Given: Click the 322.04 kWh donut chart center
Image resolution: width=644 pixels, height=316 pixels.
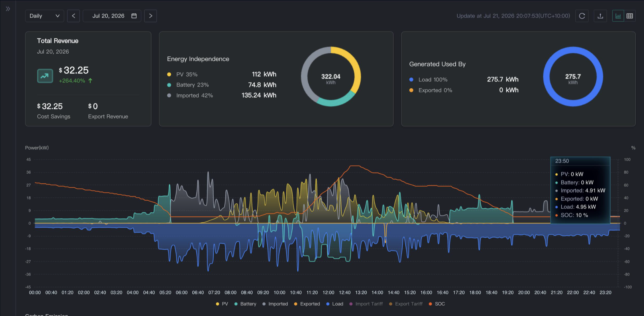Looking at the screenshot, I should 331,79.
